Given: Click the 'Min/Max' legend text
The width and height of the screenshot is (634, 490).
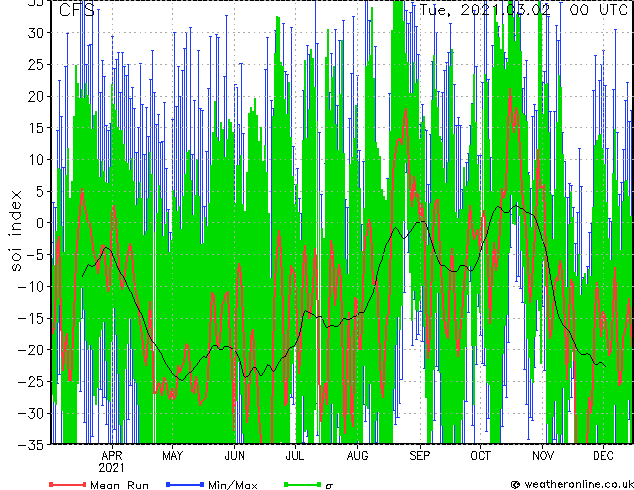Looking at the screenshot, I should pyautogui.click(x=233, y=485).
